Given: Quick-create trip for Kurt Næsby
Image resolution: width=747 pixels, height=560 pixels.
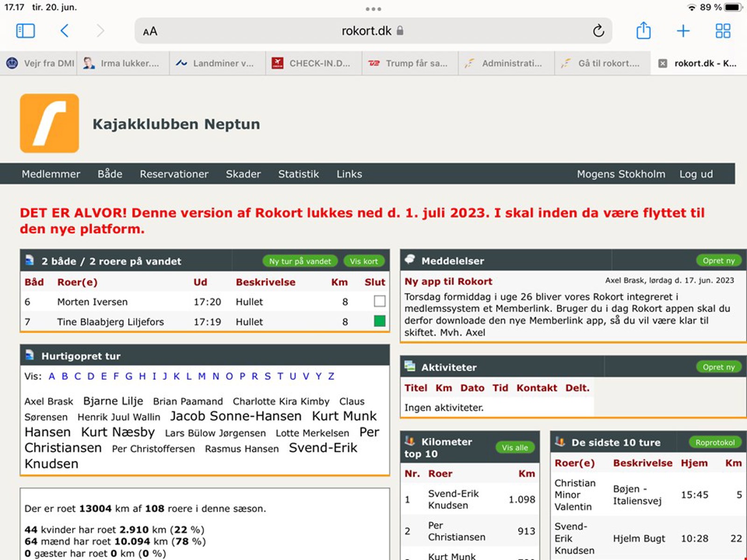Looking at the screenshot, I should pos(118,432).
